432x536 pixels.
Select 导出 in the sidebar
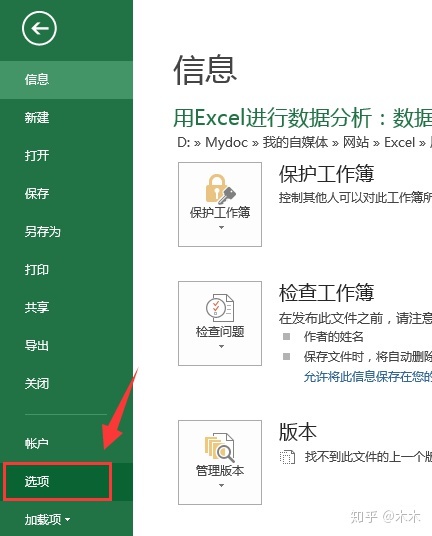pos(66,346)
